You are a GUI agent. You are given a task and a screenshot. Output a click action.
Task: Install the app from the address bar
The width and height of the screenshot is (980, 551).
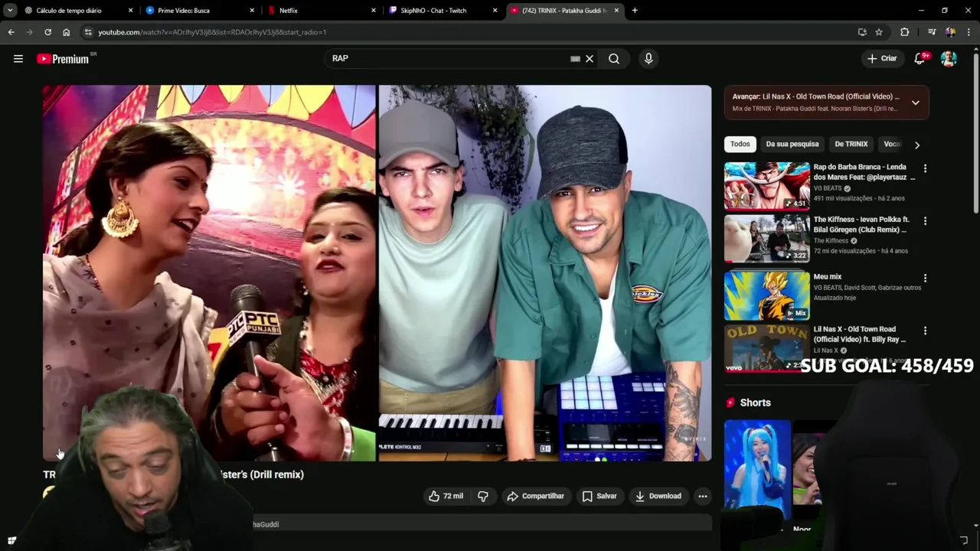(862, 32)
